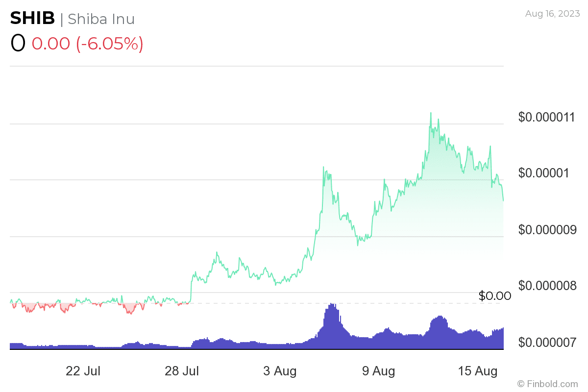This screenshot has height=392, width=588.
Task: Click the 15 Aug date marker
Action: [477, 371]
